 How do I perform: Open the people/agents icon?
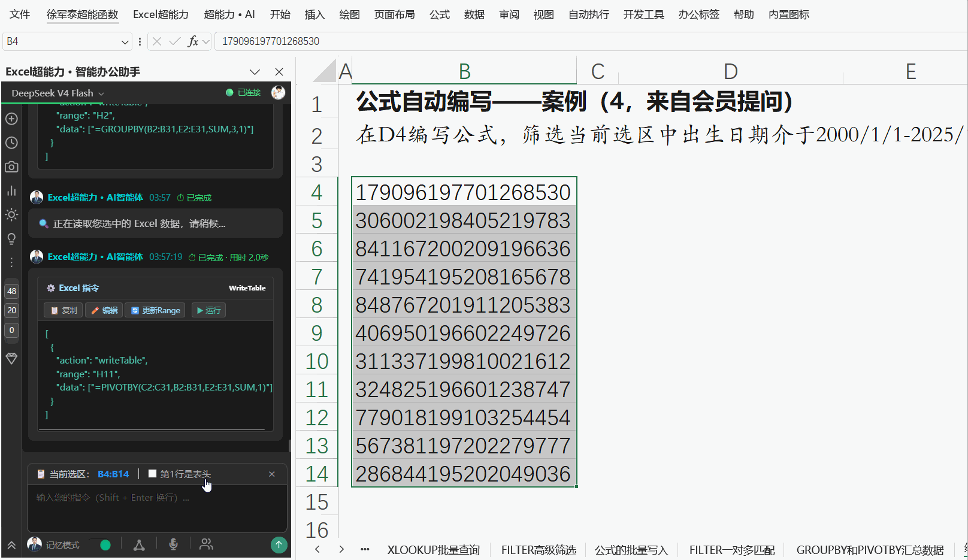point(206,544)
